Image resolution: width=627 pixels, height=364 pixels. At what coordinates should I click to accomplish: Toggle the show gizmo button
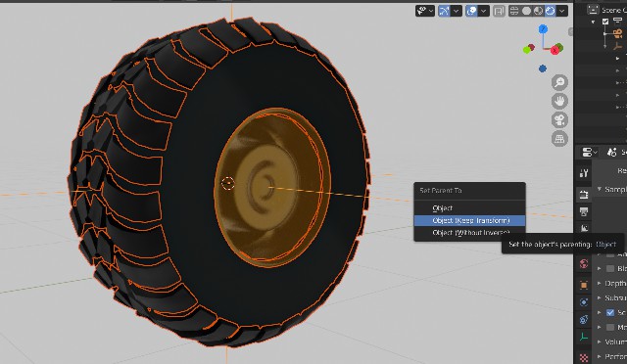[x=444, y=11]
